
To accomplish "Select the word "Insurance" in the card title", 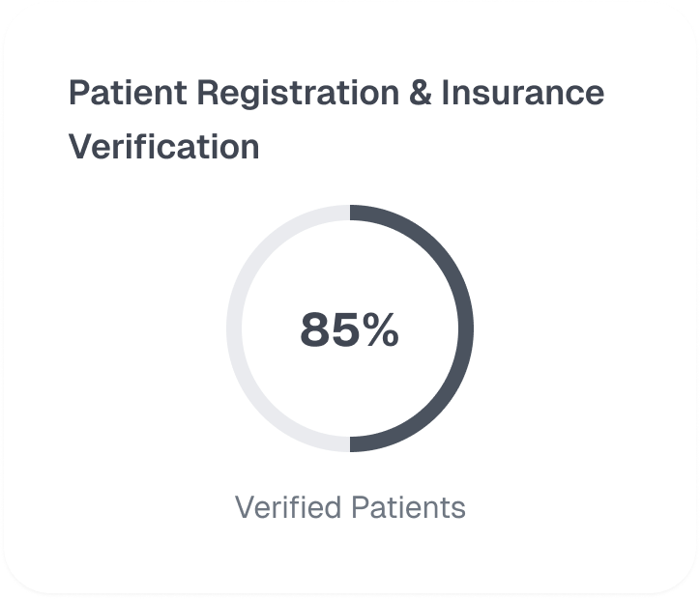I will (x=522, y=94).
